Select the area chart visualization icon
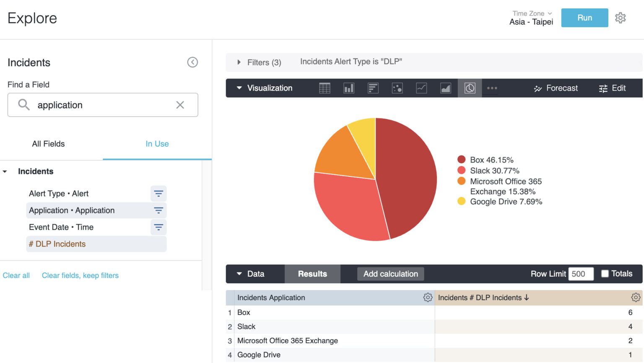644x363 pixels. (446, 88)
